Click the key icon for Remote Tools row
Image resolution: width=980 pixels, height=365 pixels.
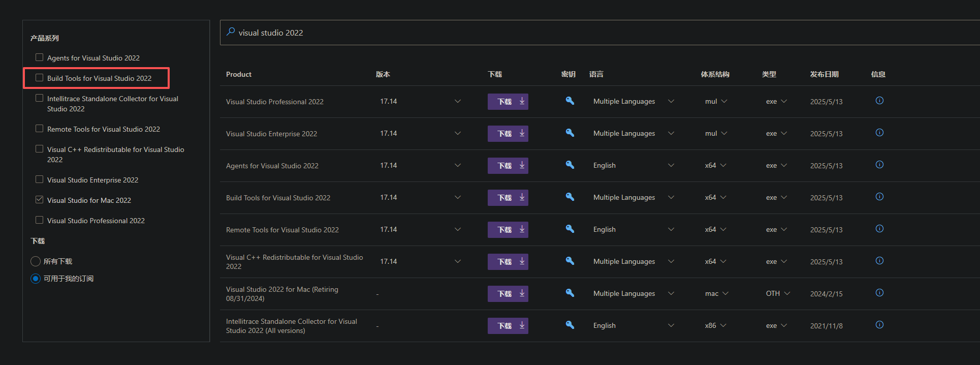(570, 229)
